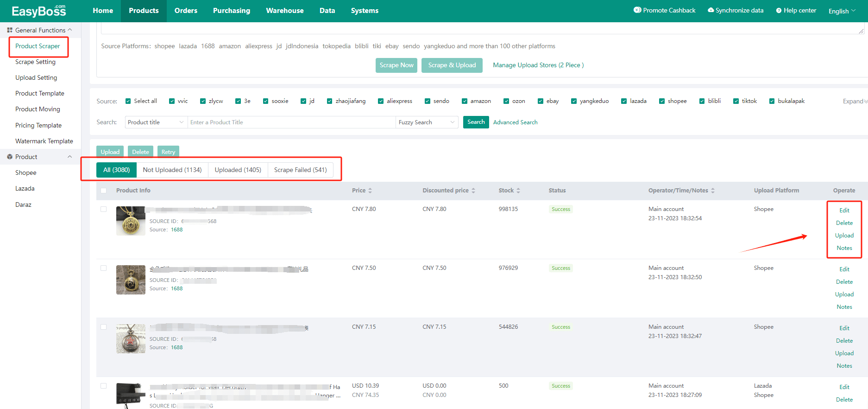Open Upload Setting in sidebar

pos(36,77)
